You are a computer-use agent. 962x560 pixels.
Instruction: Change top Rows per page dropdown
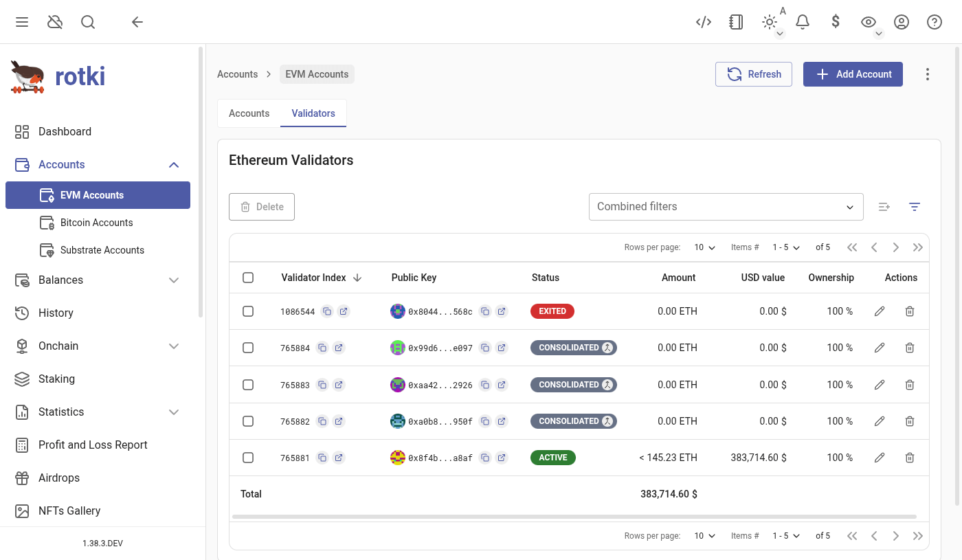[704, 247]
